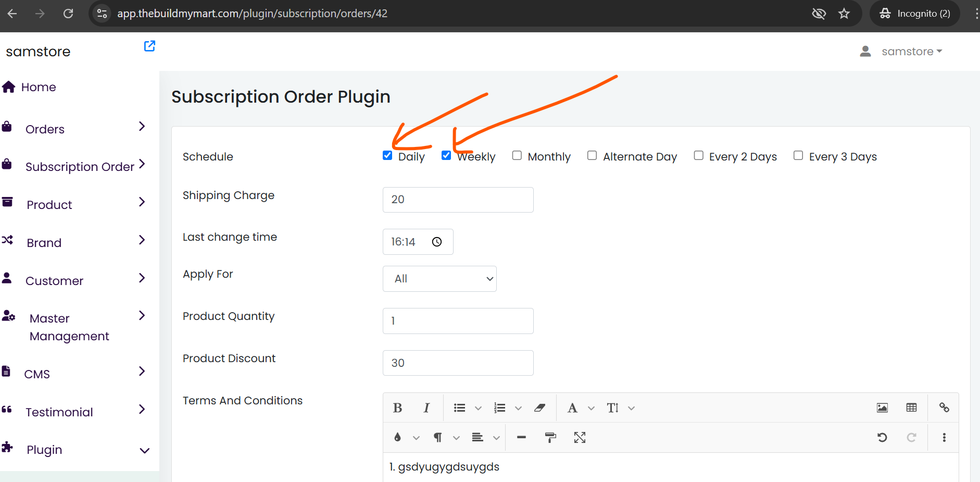This screenshot has height=482, width=980.
Task: Enable the Every 3 Days checkbox
Action: [798, 155]
